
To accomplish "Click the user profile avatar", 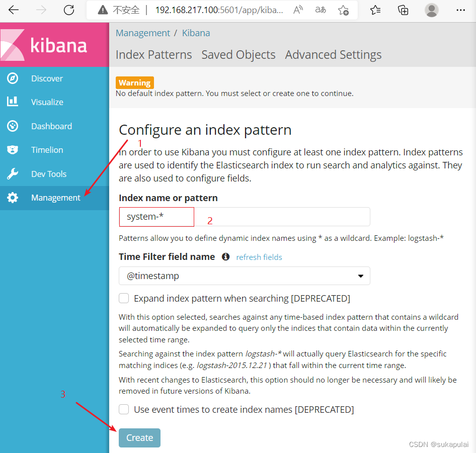I will click(431, 10).
